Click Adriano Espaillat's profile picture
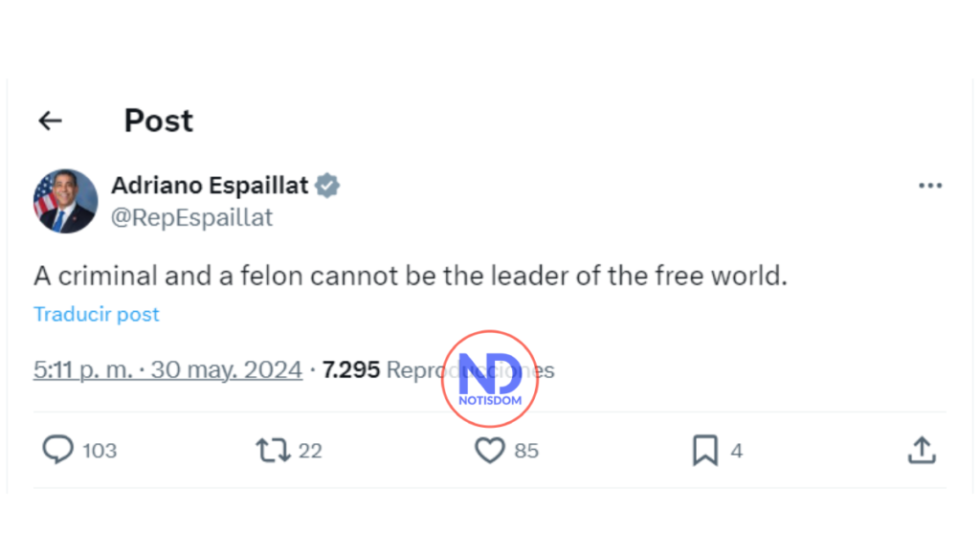Viewport: 980px width, 555px height. 65,202
